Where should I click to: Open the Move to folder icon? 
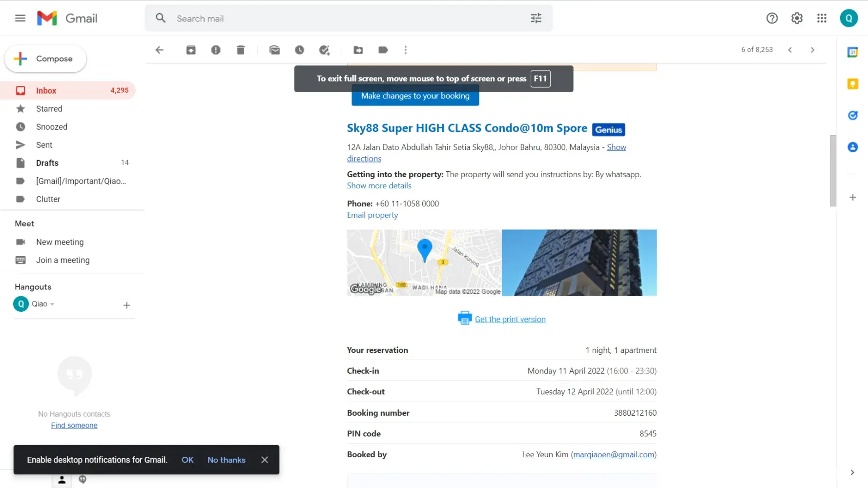tap(358, 50)
